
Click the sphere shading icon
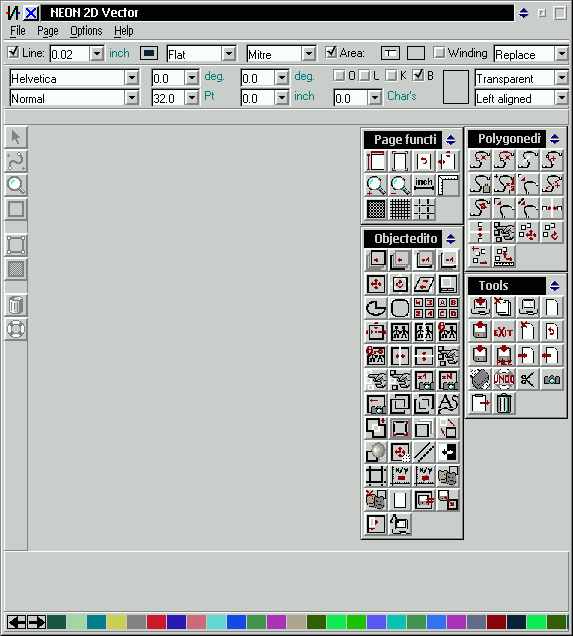[376, 452]
